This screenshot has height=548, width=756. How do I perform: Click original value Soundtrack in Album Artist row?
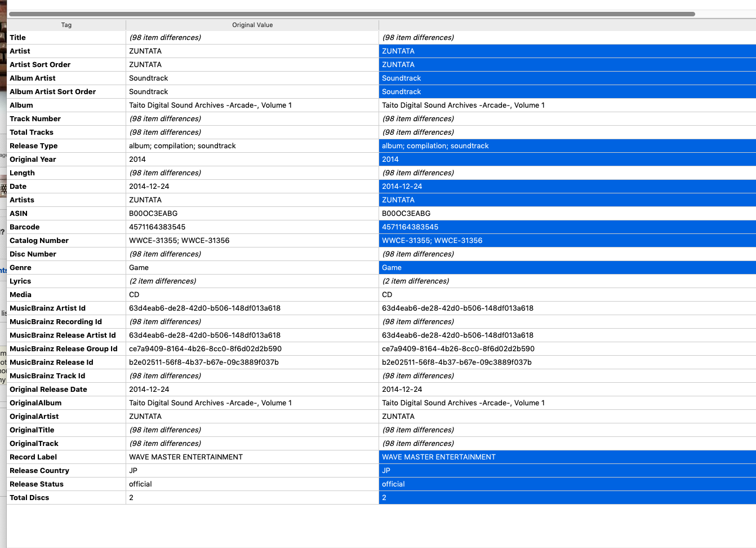pyautogui.click(x=149, y=78)
